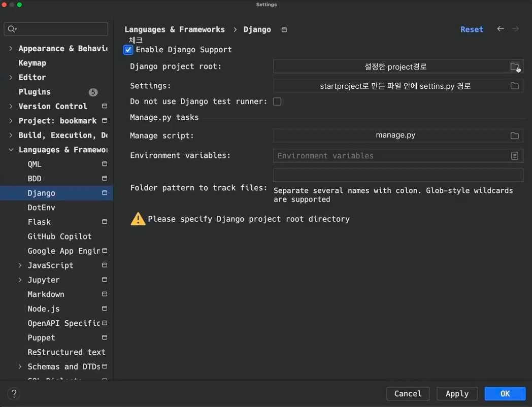Image resolution: width=532 pixels, height=407 pixels.
Task: Click the Folder pattern to track files field
Action: pyautogui.click(x=398, y=176)
